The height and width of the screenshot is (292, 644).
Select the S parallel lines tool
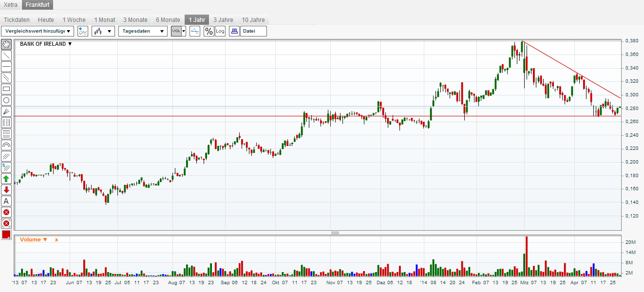point(6,167)
